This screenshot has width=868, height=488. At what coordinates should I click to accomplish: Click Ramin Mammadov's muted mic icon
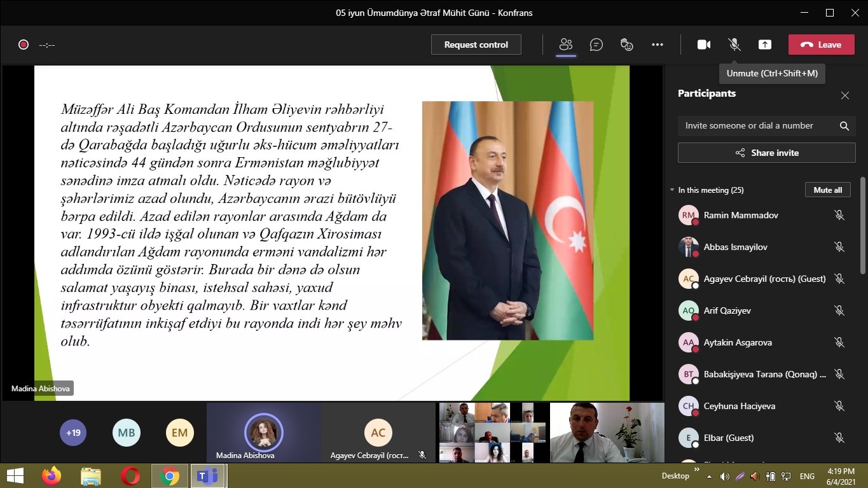(x=839, y=215)
